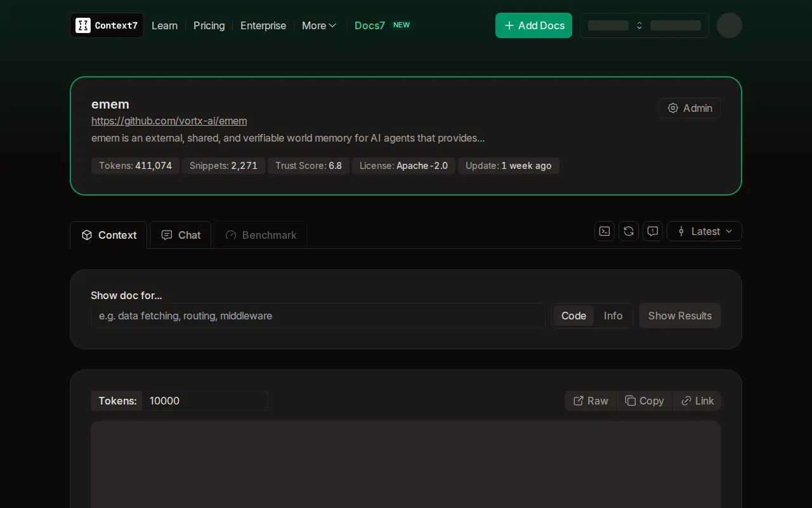Click the emem description text
Screen dimensions: 812x508
pyautogui.click(x=288, y=138)
